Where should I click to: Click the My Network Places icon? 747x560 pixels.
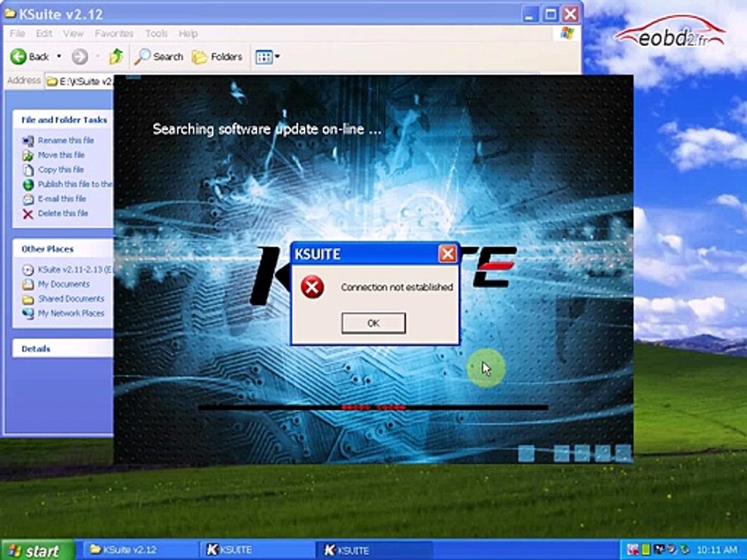[28, 313]
